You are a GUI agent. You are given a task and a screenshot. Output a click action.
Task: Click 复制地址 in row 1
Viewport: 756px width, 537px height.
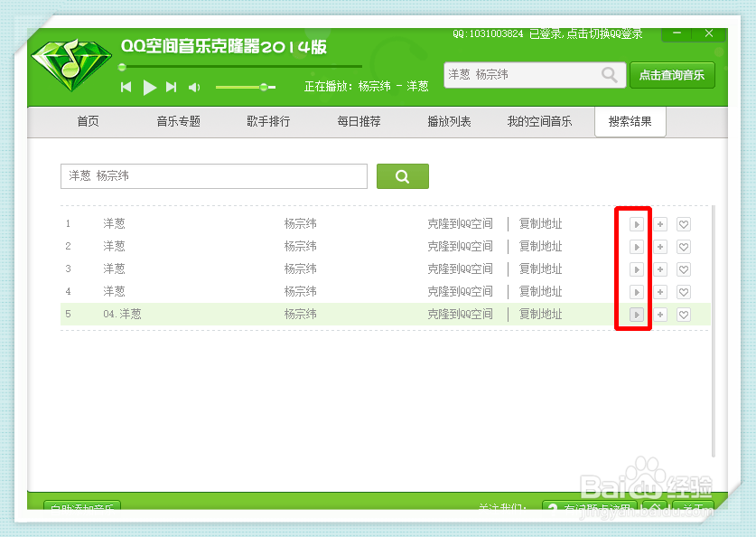pyautogui.click(x=540, y=224)
